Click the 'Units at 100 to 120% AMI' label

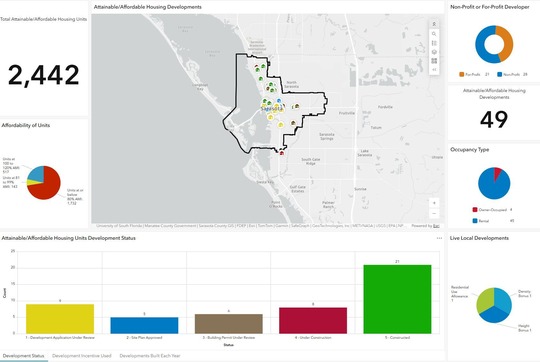point(11,165)
